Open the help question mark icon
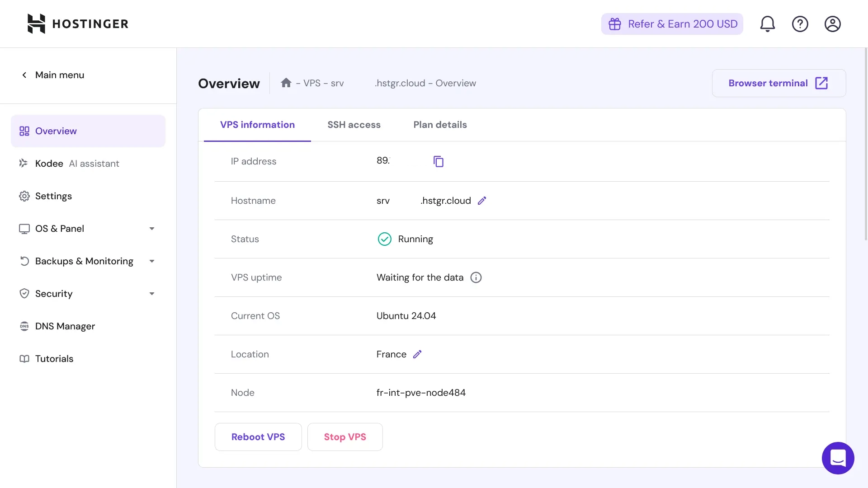 pos(800,24)
